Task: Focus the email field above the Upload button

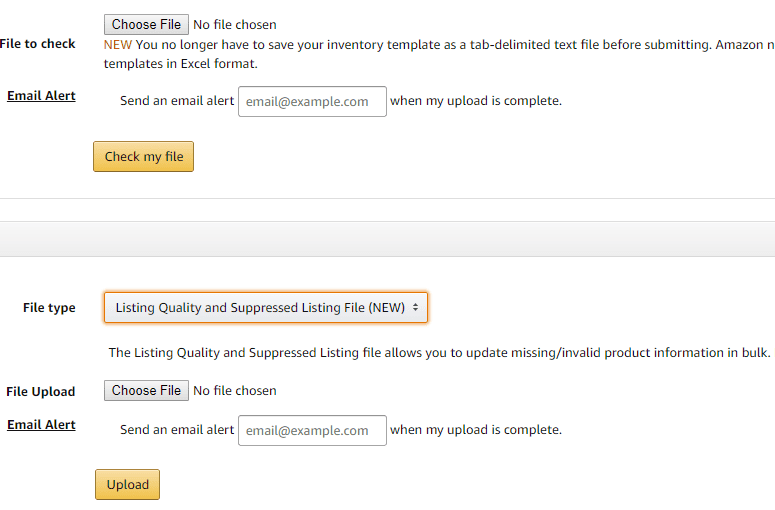Action: (x=312, y=431)
